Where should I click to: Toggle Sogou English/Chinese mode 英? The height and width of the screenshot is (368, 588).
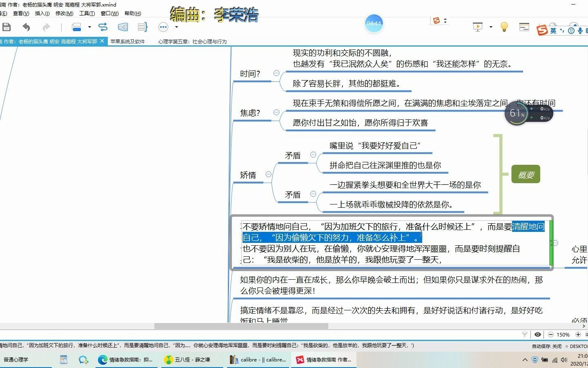[x=553, y=30]
